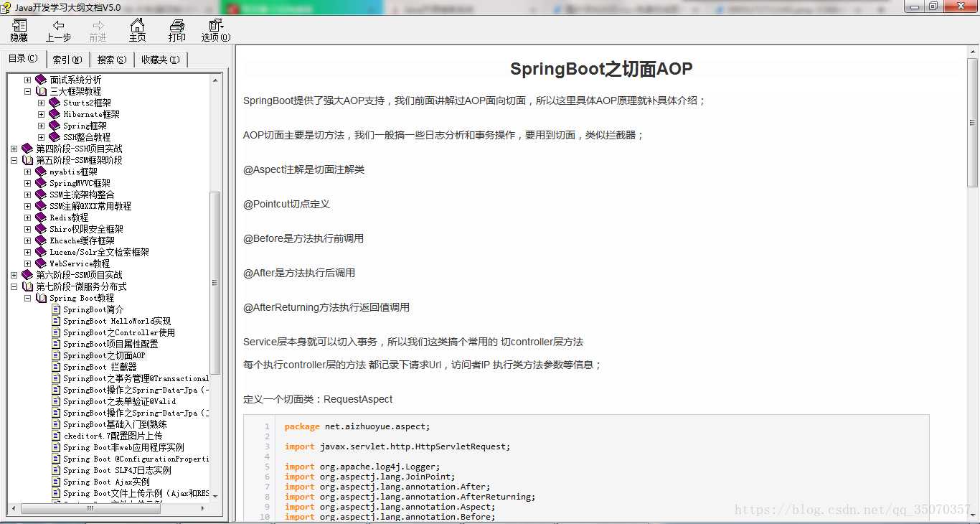Open Spring Boot @ConfigurationProperti topic
The image size is (980, 524).
click(136, 459)
